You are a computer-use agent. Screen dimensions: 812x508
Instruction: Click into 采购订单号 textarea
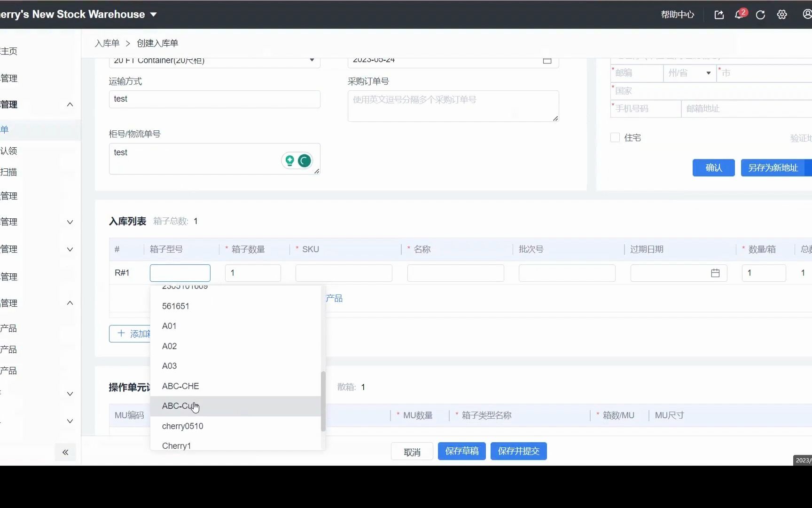[453, 106]
